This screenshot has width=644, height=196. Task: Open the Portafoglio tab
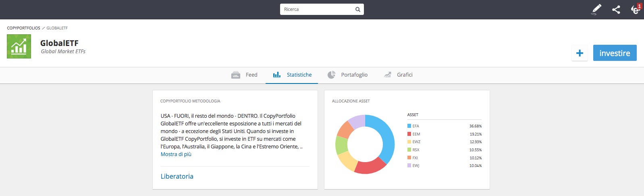click(x=347, y=75)
